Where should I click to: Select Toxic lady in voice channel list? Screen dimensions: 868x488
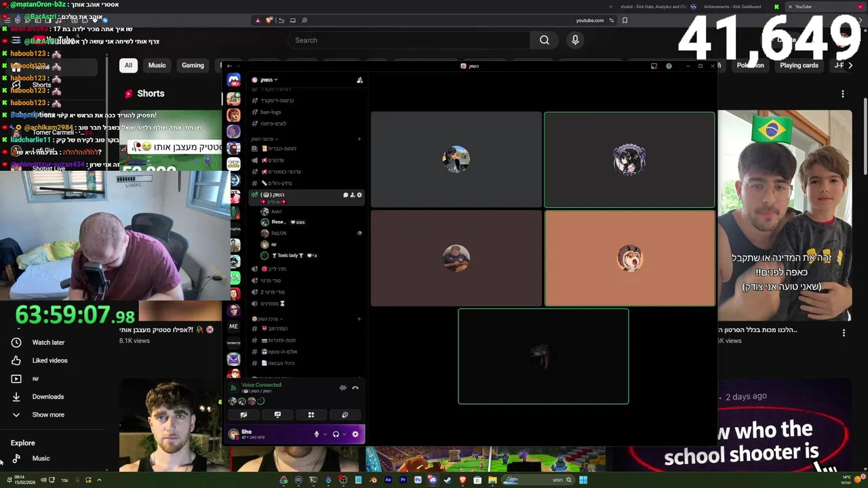[288, 256]
